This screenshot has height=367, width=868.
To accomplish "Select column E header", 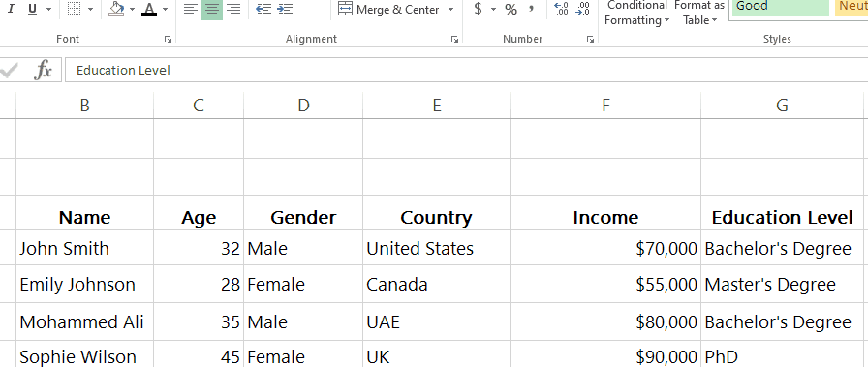I will pyautogui.click(x=436, y=106).
